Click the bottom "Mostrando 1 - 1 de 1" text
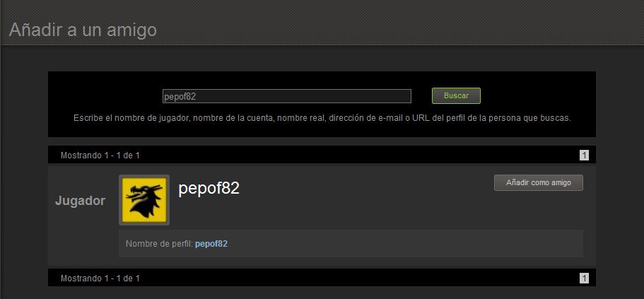Screen dimensions: 644x299 click(100, 278)
